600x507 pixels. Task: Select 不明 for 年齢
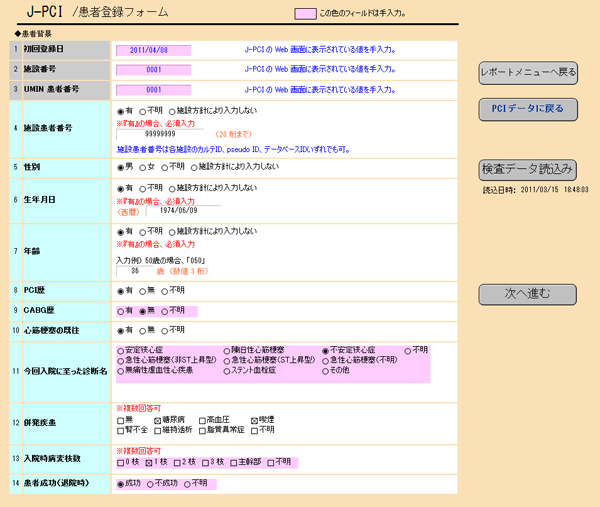[142, 232]
